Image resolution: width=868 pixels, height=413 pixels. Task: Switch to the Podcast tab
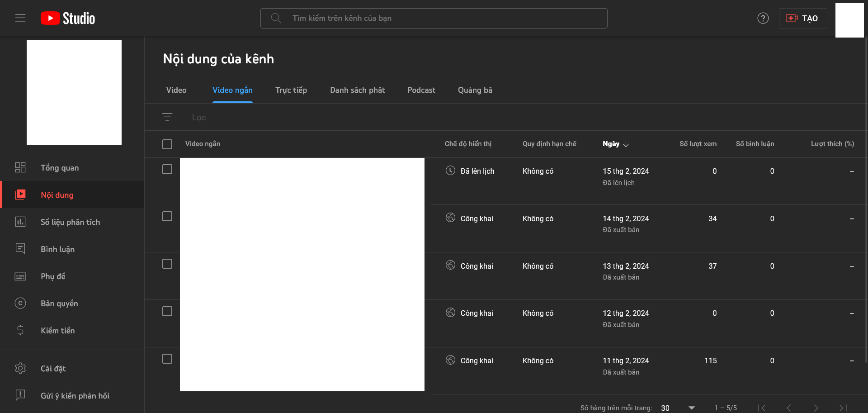[421, 90]
